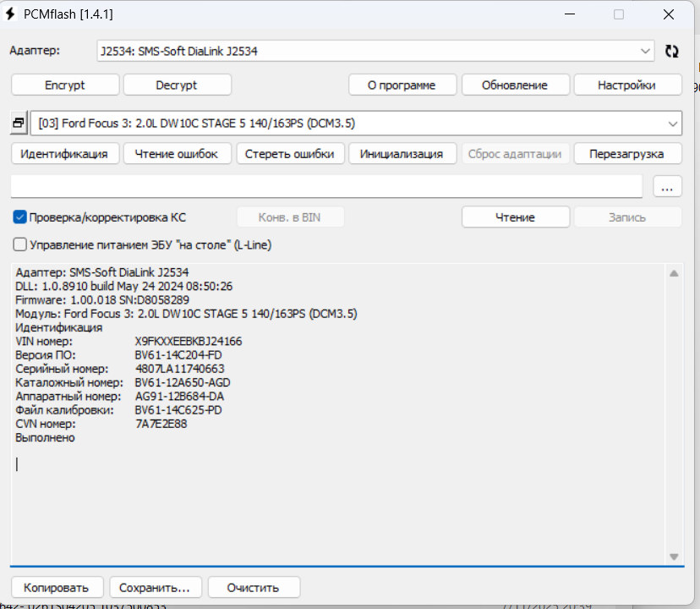Click the Обновление button

tap(514, 85)
